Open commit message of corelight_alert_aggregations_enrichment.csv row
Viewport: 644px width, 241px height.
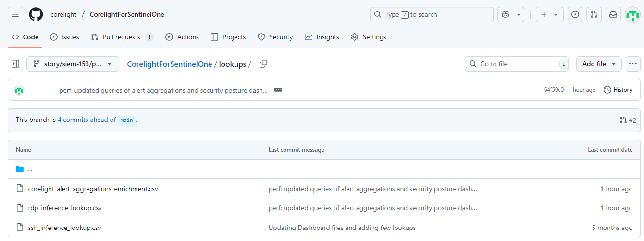373,189
